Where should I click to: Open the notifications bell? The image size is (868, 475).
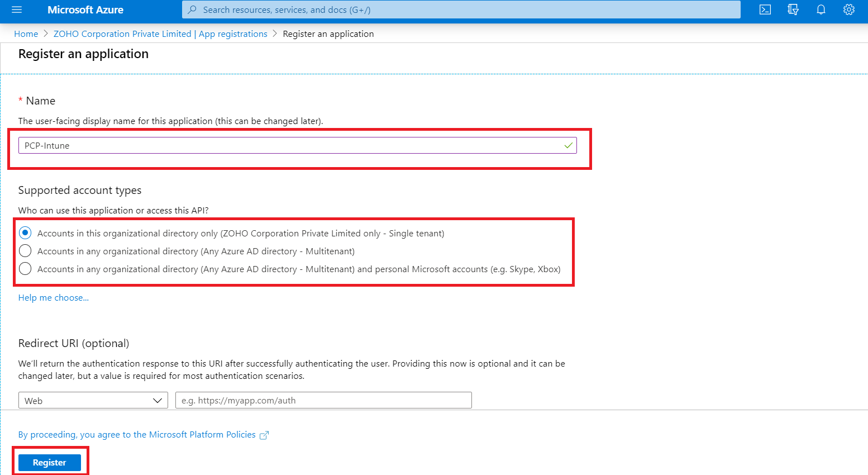click(821, 9)
